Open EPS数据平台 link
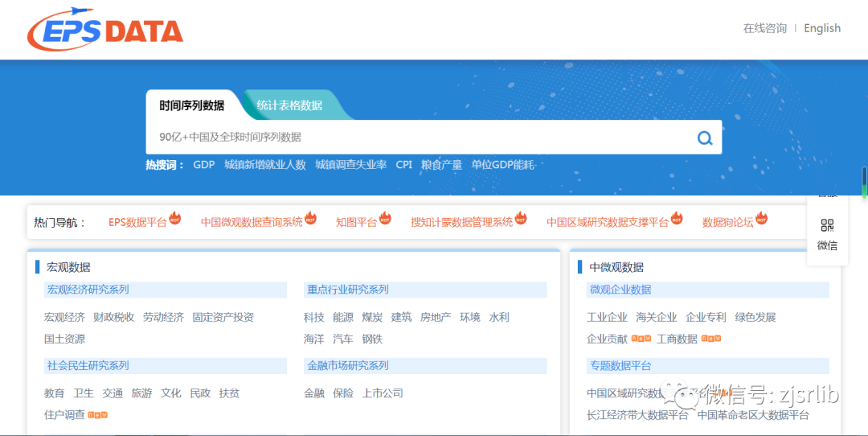The image size is (868, 436). pos(137,223)
